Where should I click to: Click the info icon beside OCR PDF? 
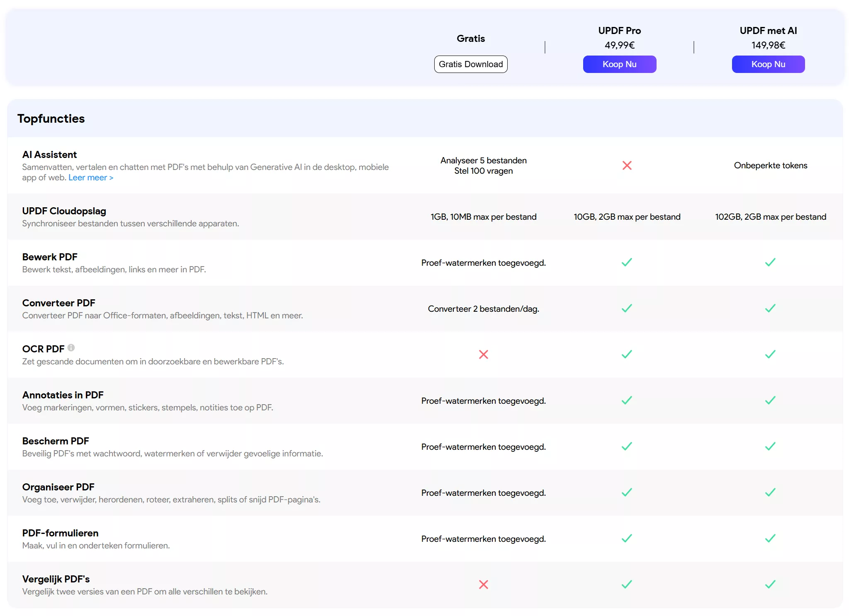[71, 348]
